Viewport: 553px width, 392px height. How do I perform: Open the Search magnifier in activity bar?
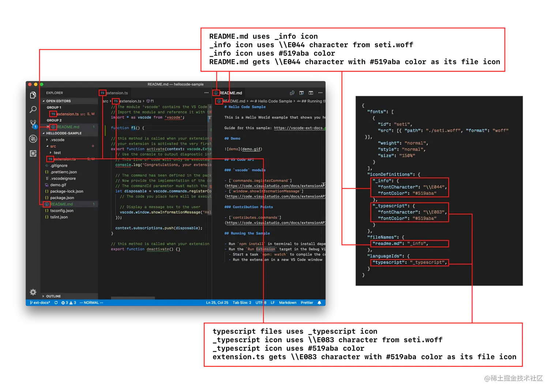click(33, 109)
